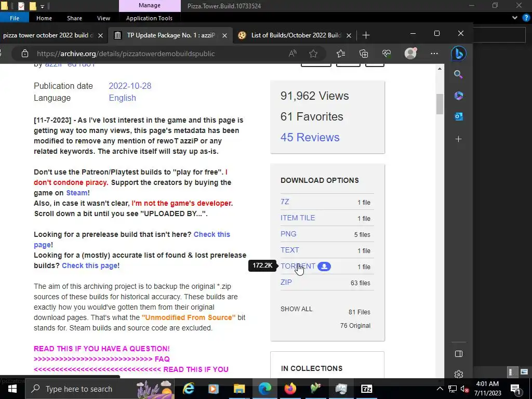
Task: Open the TEXT download option
Action: [x=290, y=250]
